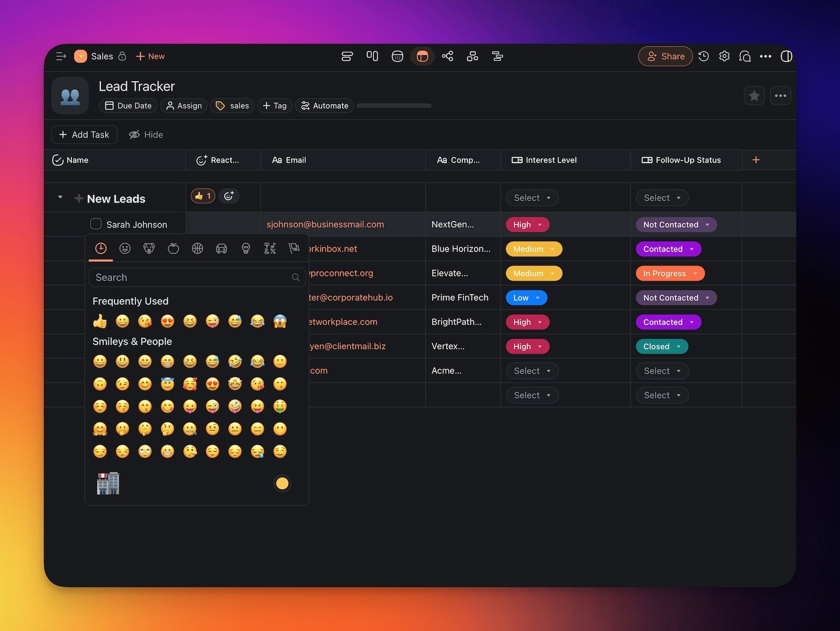840x631 pixels.
Task: Choose the yellow skin tone swatch
Action: coord(282,483)
